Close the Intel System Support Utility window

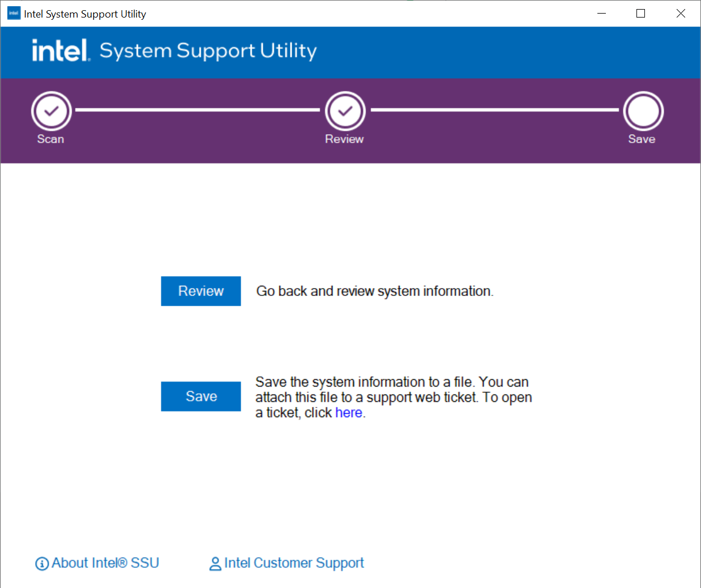pyautogui.click(x=681, y=14)
